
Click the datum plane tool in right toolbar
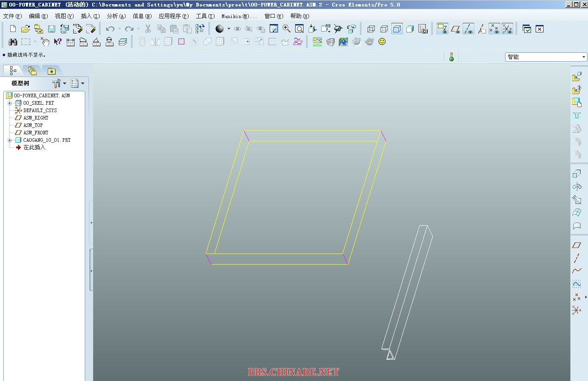tap(576, 245)
